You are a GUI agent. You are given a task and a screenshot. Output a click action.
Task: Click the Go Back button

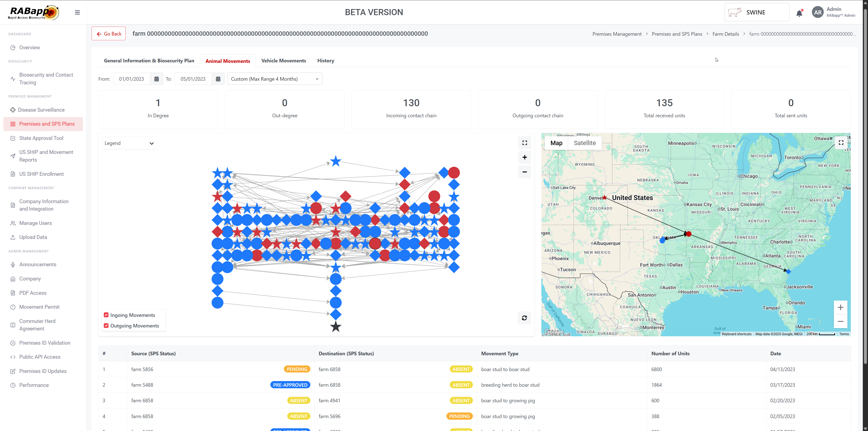coord(108,33)
